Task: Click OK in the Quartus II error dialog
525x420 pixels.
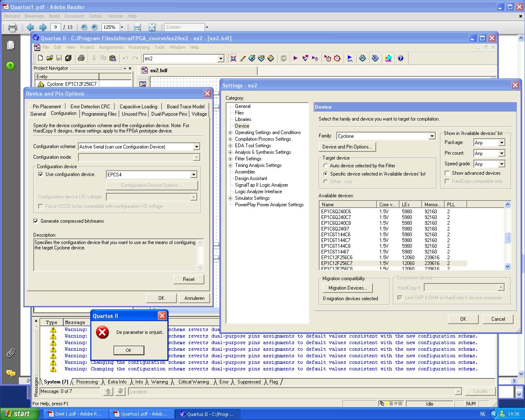Action: click(x=128, y=350)
